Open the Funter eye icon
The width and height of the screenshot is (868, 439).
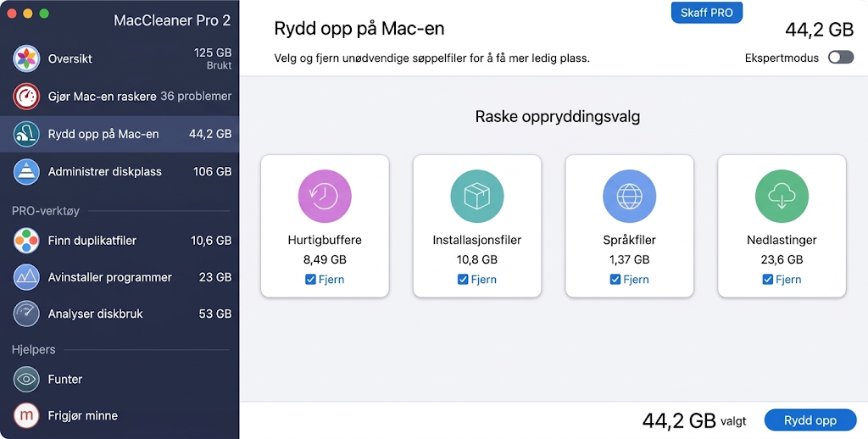(x=26, y=379)
